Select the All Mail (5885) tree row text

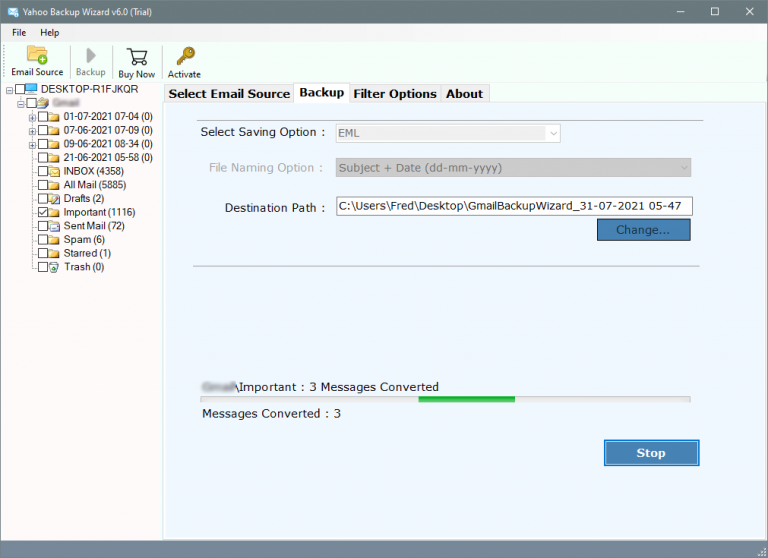(x=95, y=185)
